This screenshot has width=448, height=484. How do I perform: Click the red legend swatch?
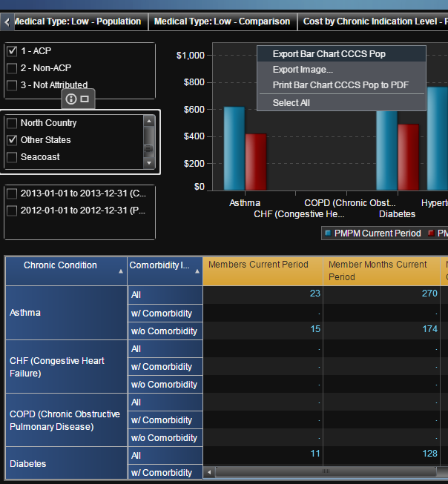click(x=431, y=233)
